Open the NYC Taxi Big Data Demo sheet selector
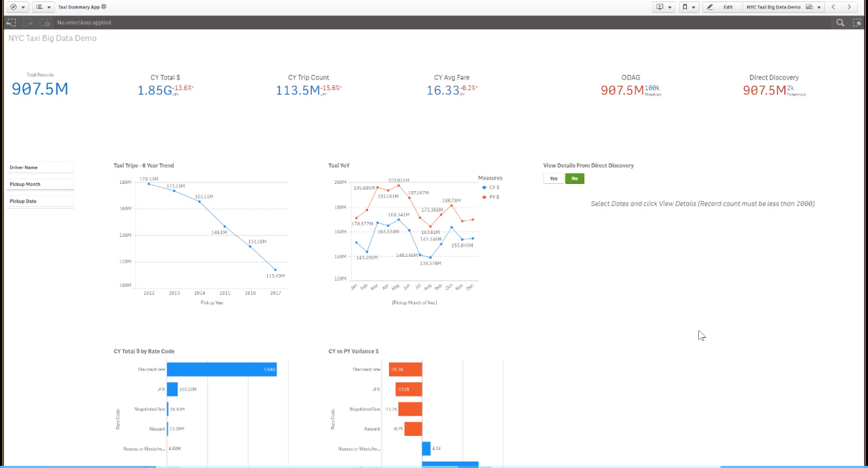This screenshot has width=868, height=468. pos(783,6)
